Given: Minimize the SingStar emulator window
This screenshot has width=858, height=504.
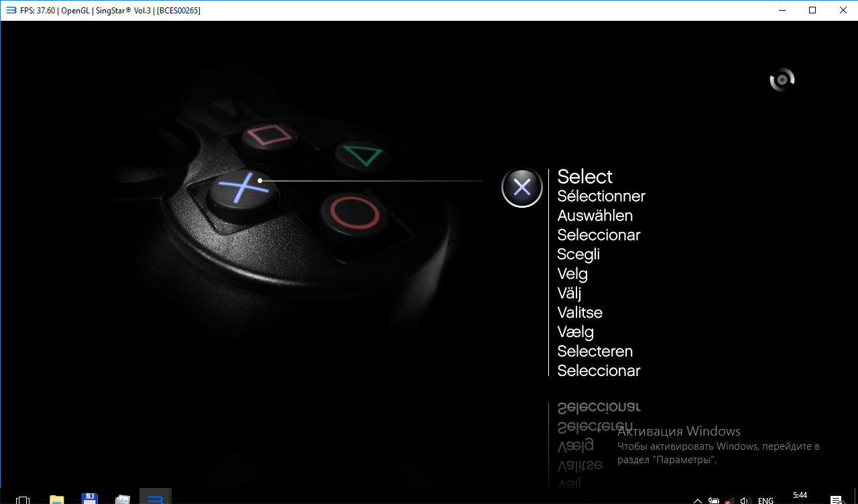Looking at the screenshot, I should pos(782,10).
